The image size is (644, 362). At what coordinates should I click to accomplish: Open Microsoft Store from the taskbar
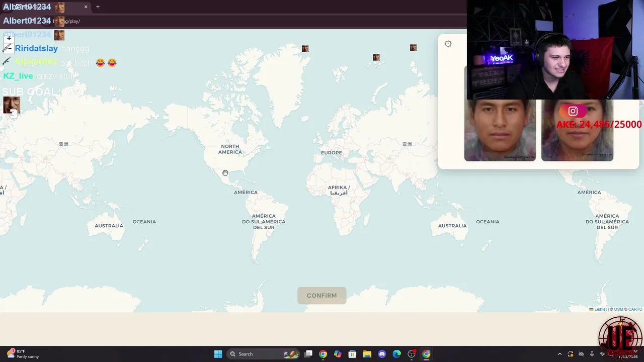click(352, 354)
